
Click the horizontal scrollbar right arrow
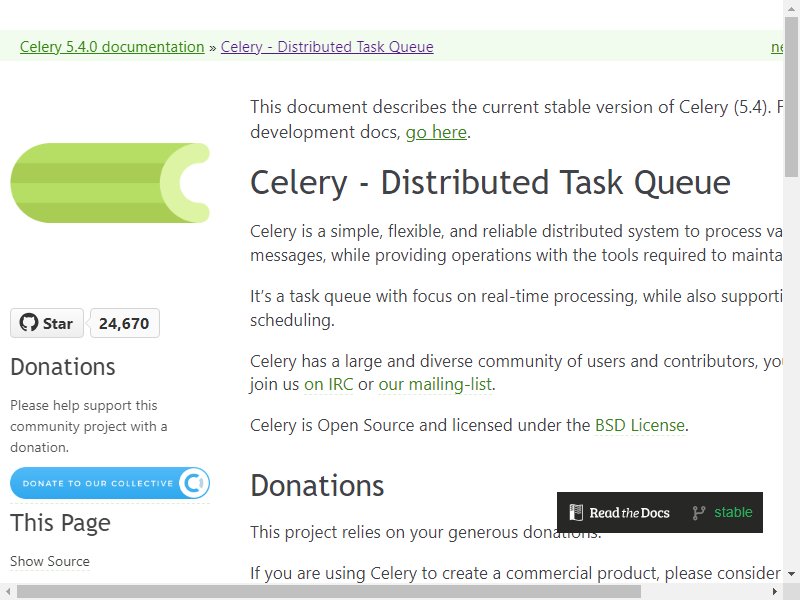(x=774, y=592)
